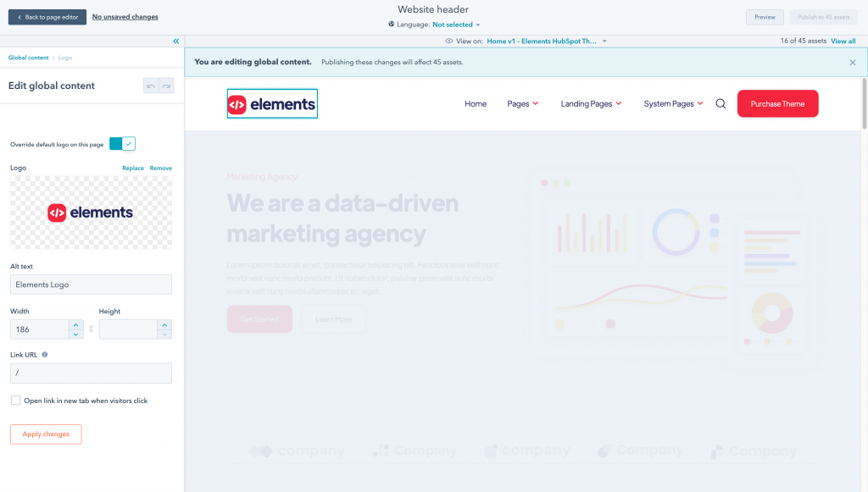Click the Alt text input field
The image size is (868, 492).
tap(91, 285)
